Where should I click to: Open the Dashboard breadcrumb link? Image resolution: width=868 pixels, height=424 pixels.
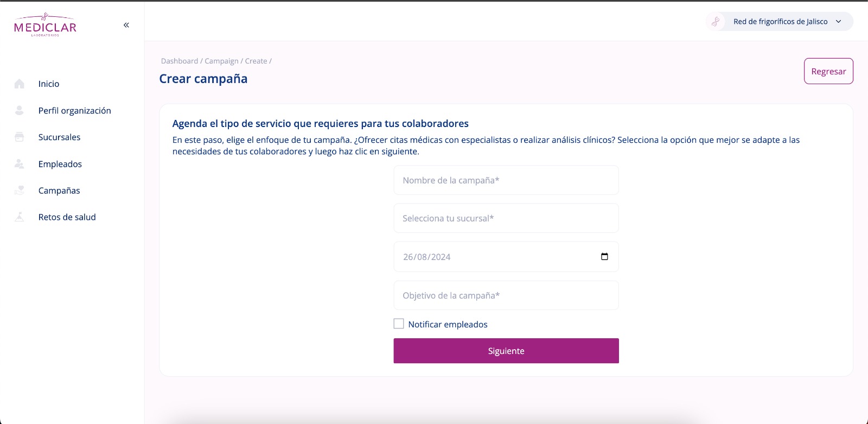[180, 61]
